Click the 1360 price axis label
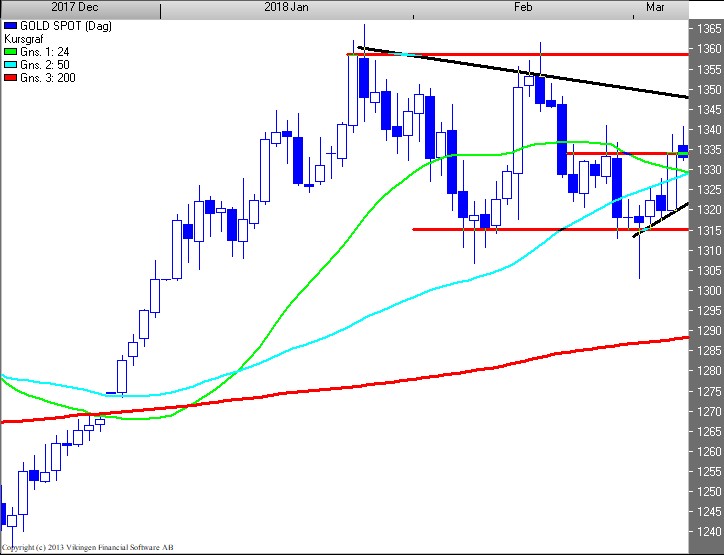724x555 pixels. pyautogui.click(x=708, y=49)
